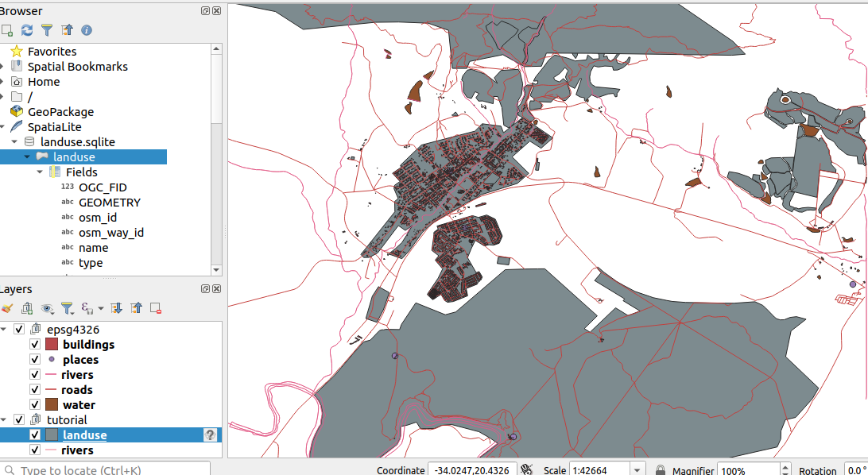
Task: Click the GeoPackage box icon
Action: (17, 112)
